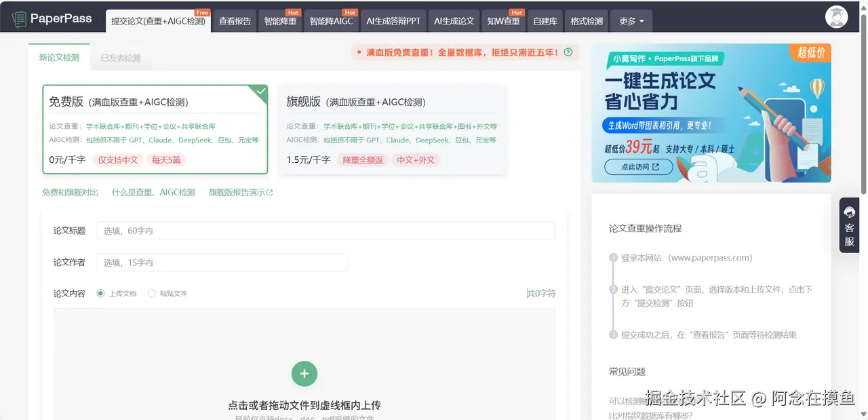Click the question mark help icon in banner

pyautogui.click(x=568, y=52)
